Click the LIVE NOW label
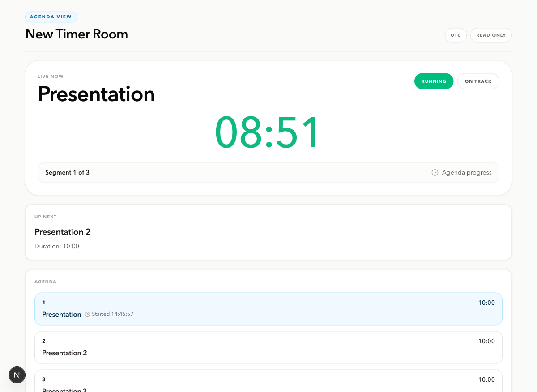 pos(51,77)
